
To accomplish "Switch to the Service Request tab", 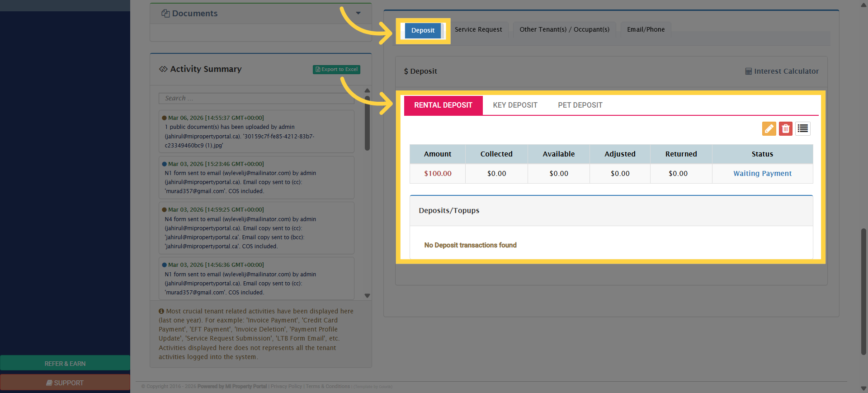I will point(478,29).
